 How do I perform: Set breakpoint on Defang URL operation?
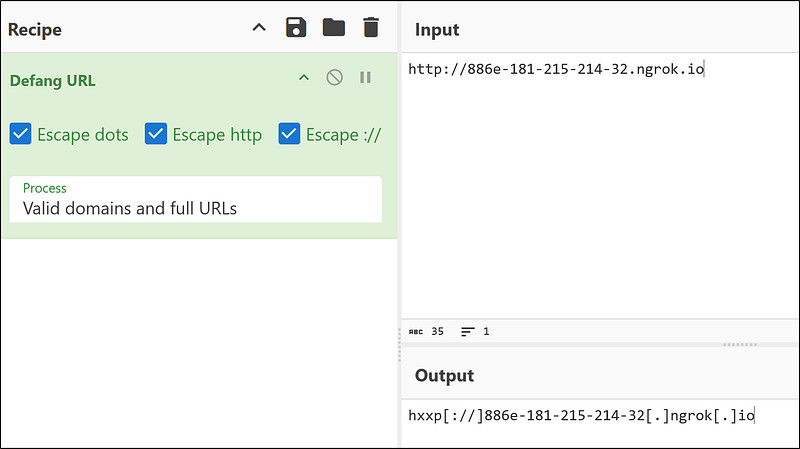(x=365, y=78)
